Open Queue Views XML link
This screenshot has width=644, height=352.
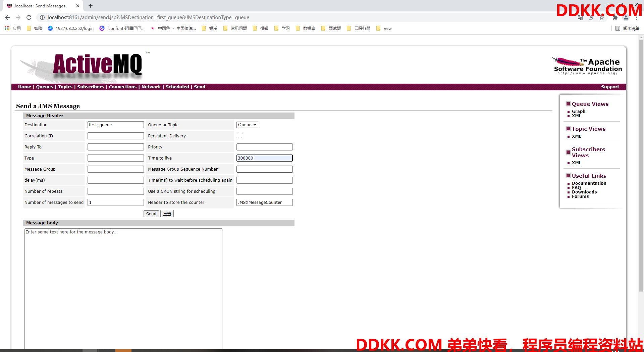[577, 116]
